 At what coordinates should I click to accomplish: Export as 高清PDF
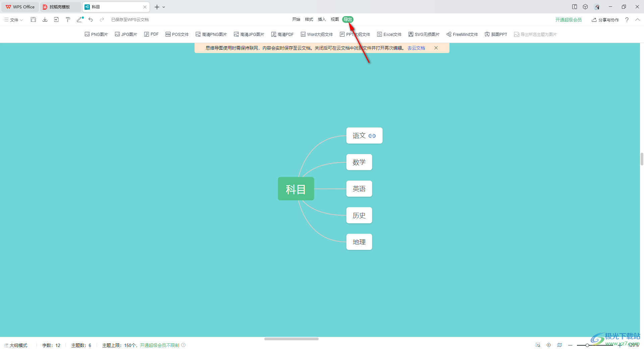(282, 34)
